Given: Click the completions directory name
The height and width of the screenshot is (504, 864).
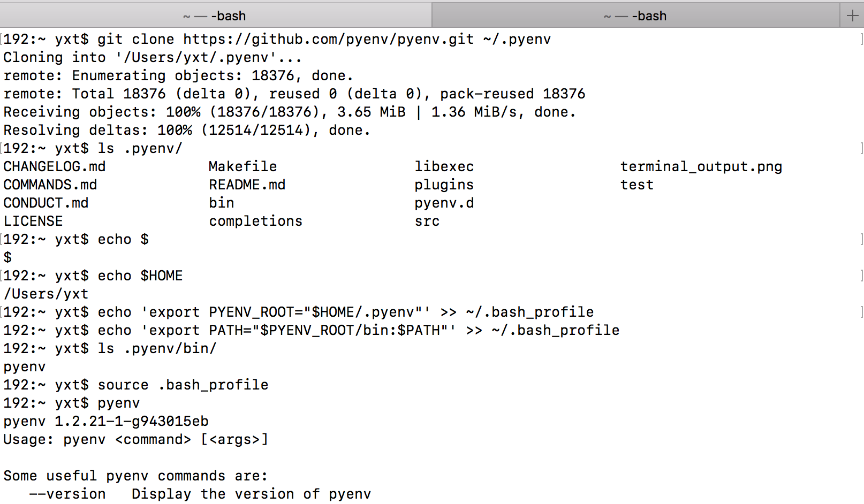Looking at the screenshot, I should point(255,220).
